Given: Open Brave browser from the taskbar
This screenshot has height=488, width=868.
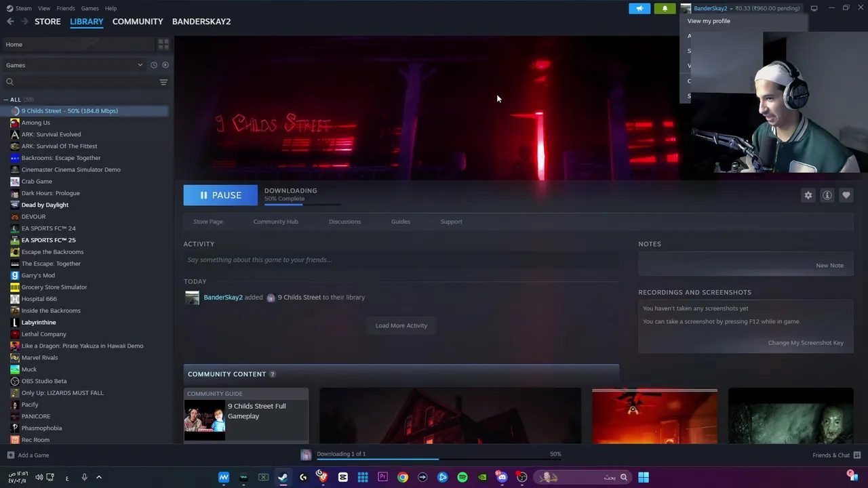Looking at the screenshot, I should click(323, 477).
